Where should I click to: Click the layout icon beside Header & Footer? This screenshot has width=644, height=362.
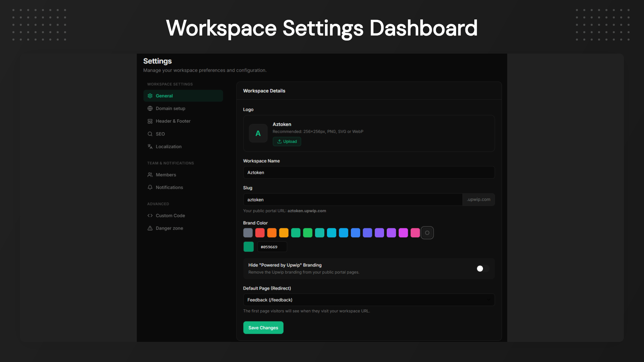point(150,121)
